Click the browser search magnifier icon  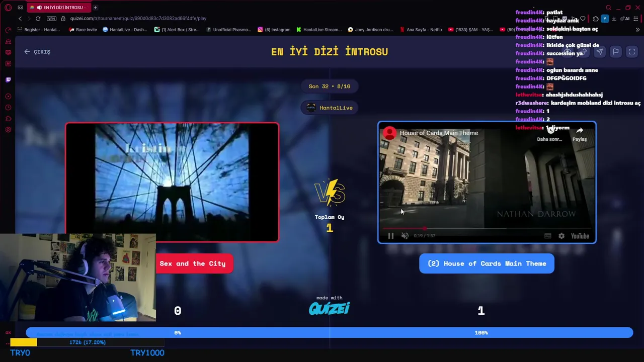[x=608, y=8]
